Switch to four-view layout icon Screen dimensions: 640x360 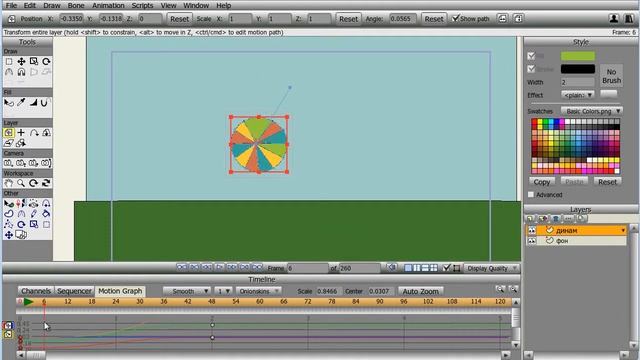coord(433,268)
